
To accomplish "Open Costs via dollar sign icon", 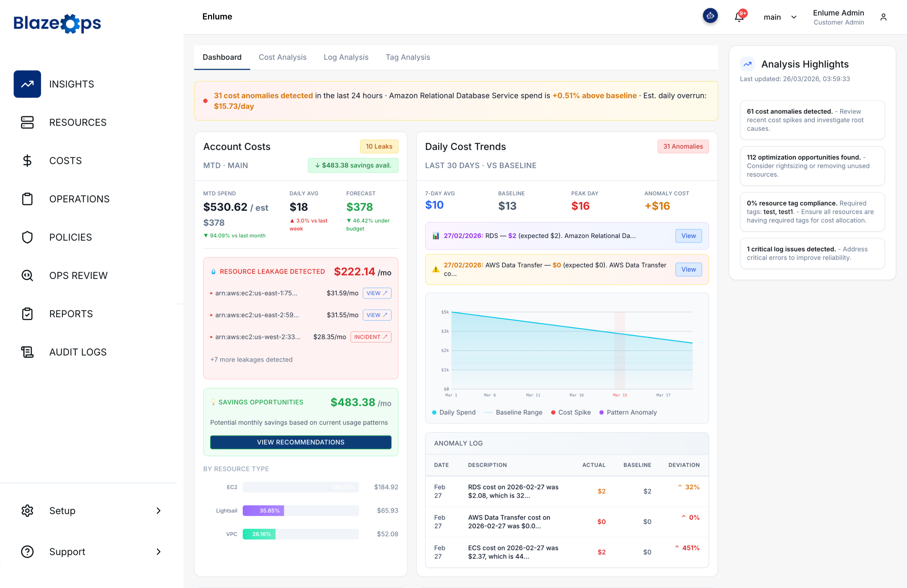I will click(x=27, y=160).
